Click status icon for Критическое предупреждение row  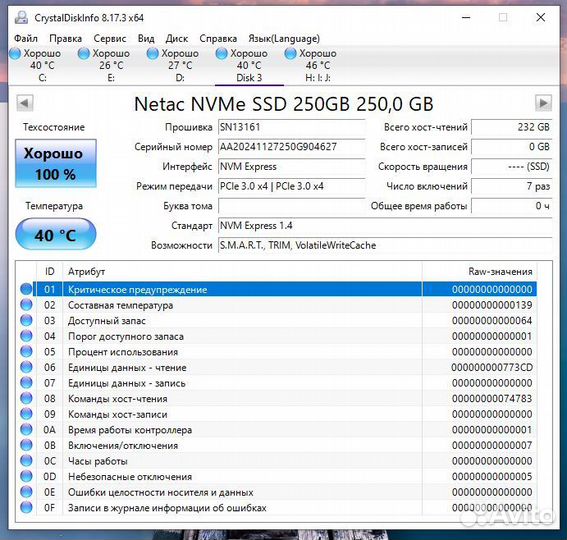pos(26,289)
